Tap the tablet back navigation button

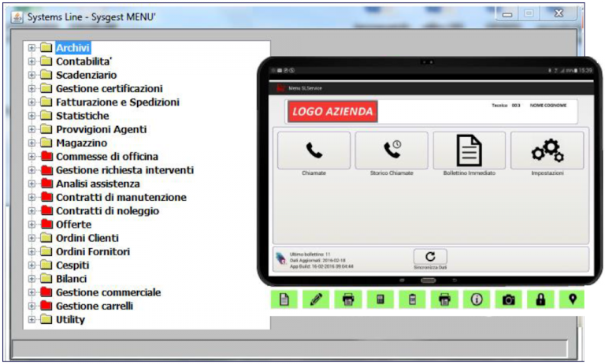point(455,280)
